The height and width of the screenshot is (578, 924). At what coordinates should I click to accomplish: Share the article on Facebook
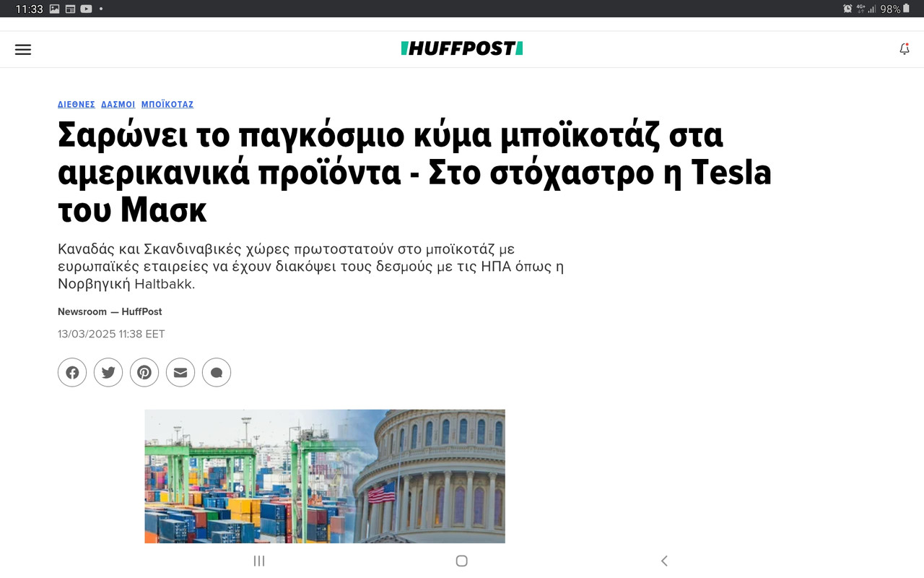coord(72,372)
